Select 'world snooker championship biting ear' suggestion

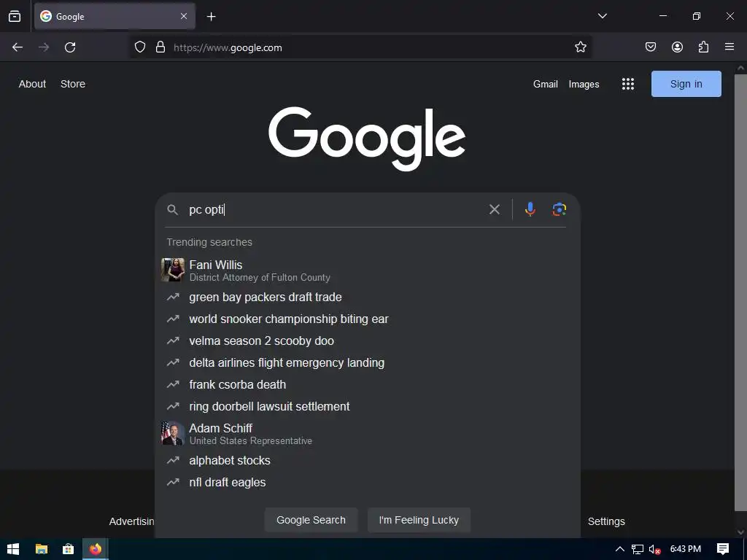tap(368, 319)
